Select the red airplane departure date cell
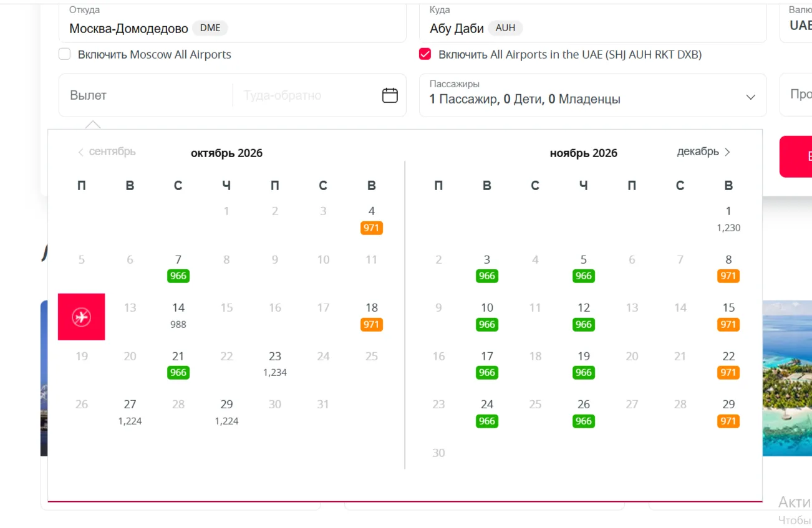 [82, 317]
